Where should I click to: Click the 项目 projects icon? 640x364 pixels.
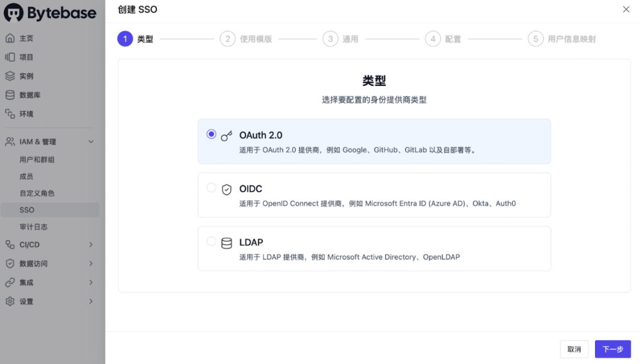coord(10,57)
